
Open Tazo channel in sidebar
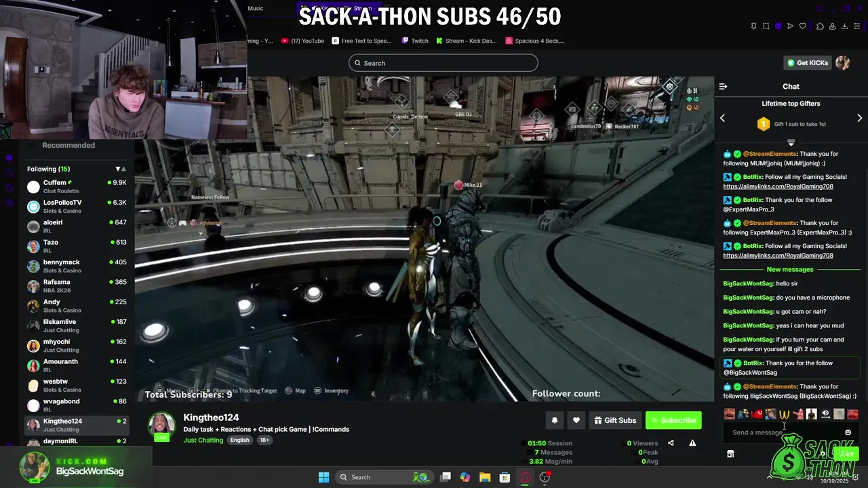pos(77,246)
